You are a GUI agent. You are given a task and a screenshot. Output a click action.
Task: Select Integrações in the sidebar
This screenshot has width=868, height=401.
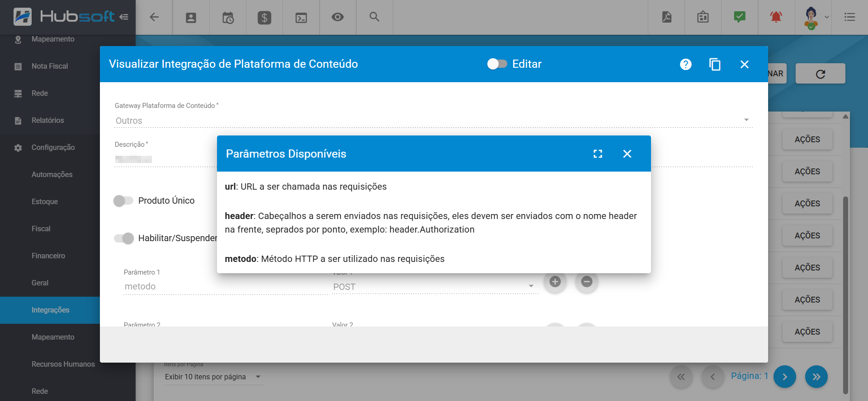(x=50, y=310)
